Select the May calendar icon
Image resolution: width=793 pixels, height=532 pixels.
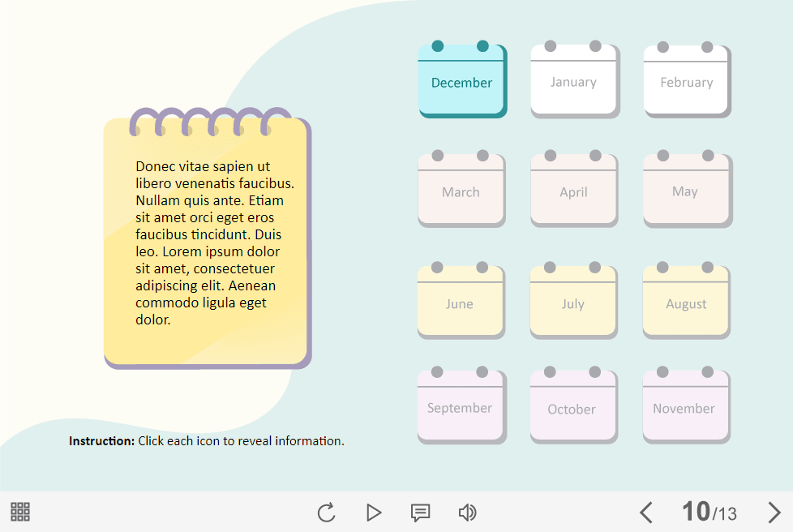click(685, 191)
